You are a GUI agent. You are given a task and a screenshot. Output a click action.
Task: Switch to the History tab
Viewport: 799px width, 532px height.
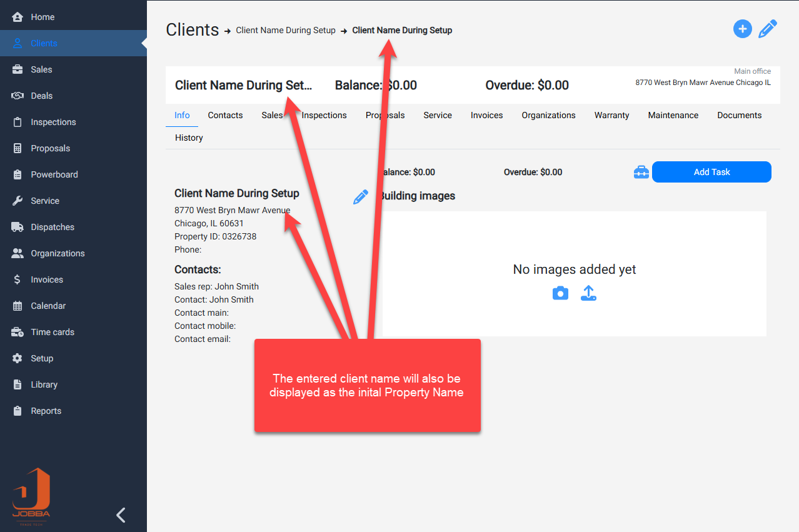tap(189, 138)
